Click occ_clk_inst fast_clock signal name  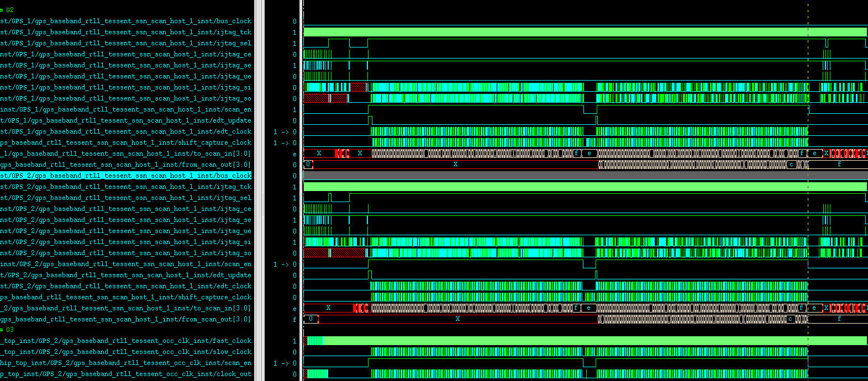pyautogui.click(x=126, y=341)
